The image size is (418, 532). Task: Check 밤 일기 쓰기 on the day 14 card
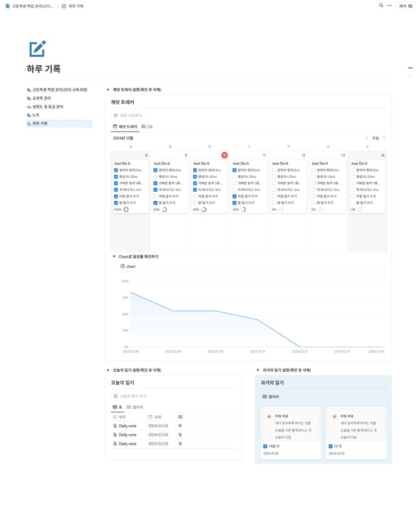tap(353, 203)
